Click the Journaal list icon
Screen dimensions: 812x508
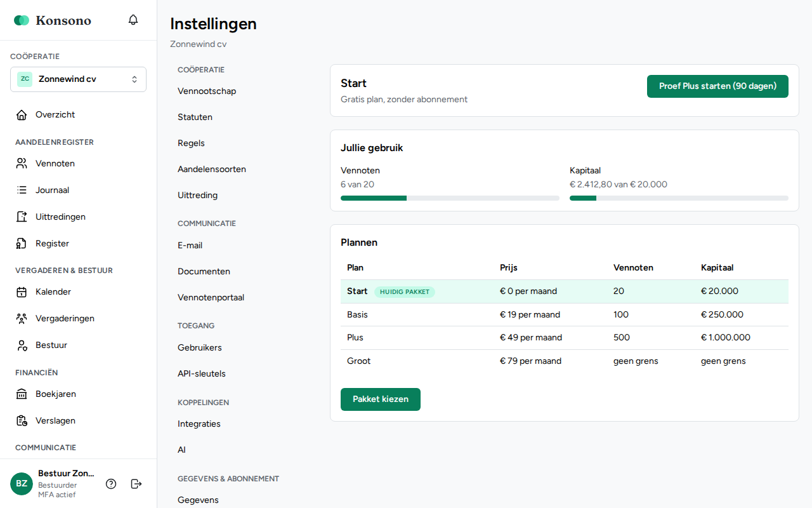coord(22,190)
